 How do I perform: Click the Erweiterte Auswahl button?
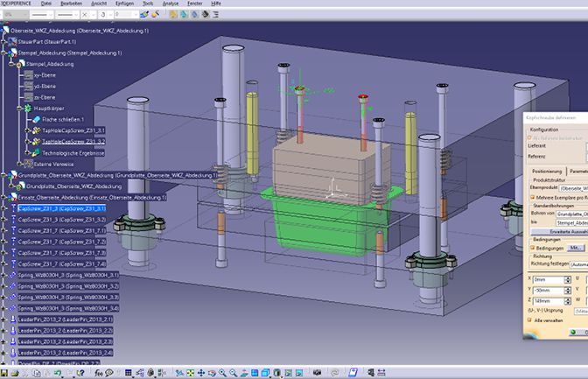(559, 232)
